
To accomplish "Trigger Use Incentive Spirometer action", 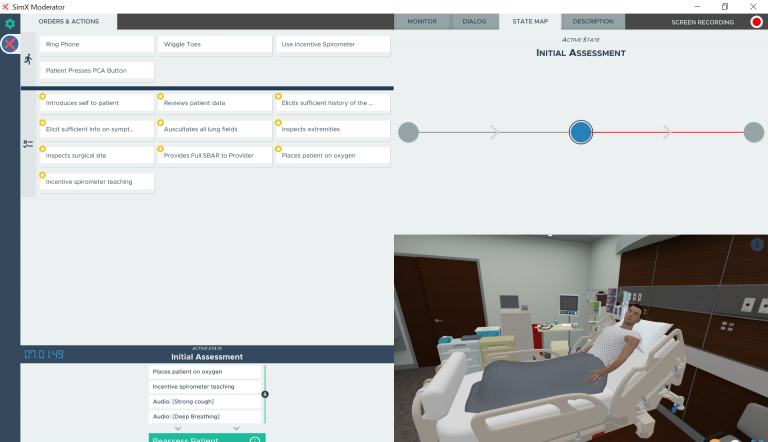I will pos(333,44).
